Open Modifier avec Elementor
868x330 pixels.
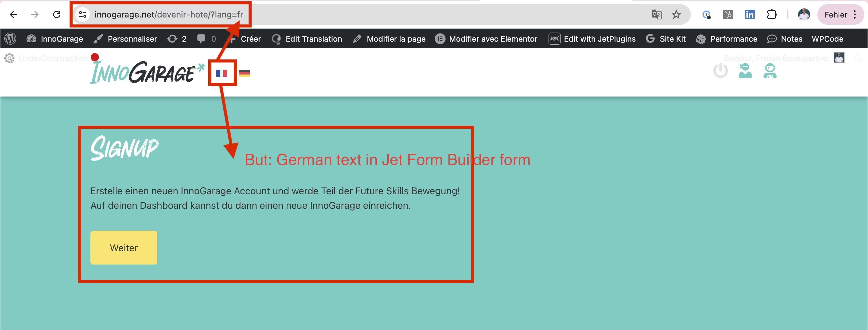click(486, 39)
